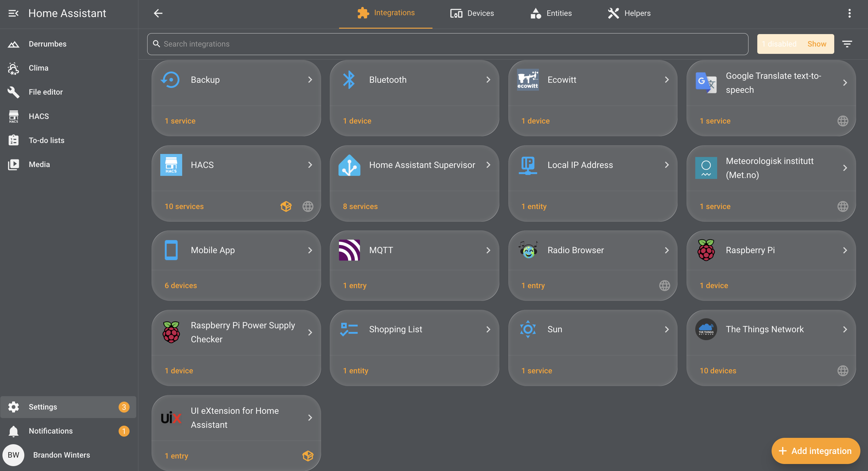Open the '6 devices' link on Mobile App

click(x=181, y=286)
